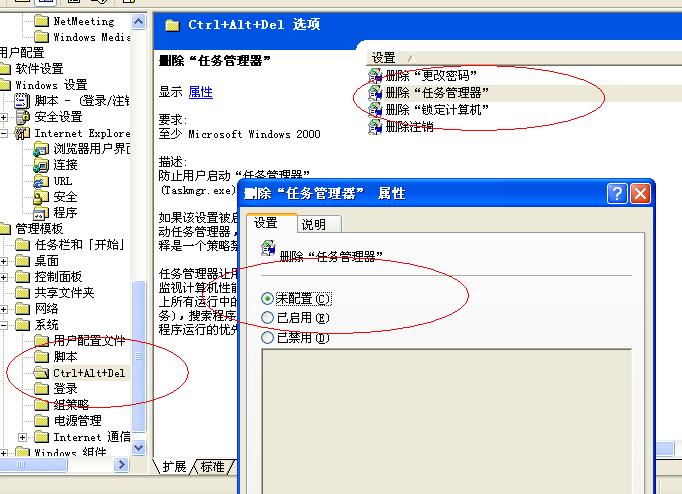Select policy icon for 删除"锁定计算机"
The width and height of the screenshot is (682, 494).
[x=375, y=110]
